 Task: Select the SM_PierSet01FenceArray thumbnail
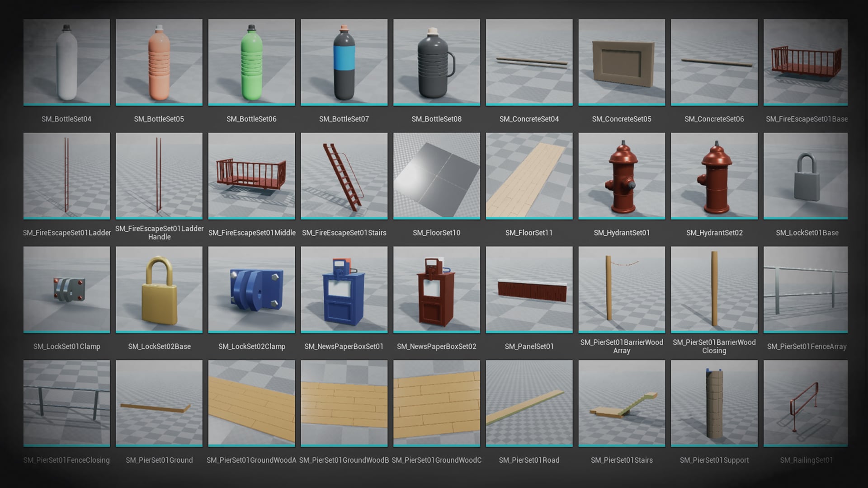pyautogui.click(x=806, y=290)
